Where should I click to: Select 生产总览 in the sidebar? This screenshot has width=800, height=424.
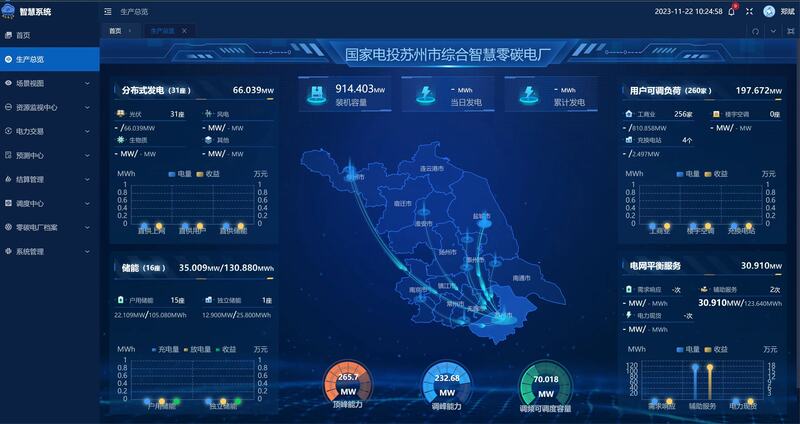(x=49, y=59)
